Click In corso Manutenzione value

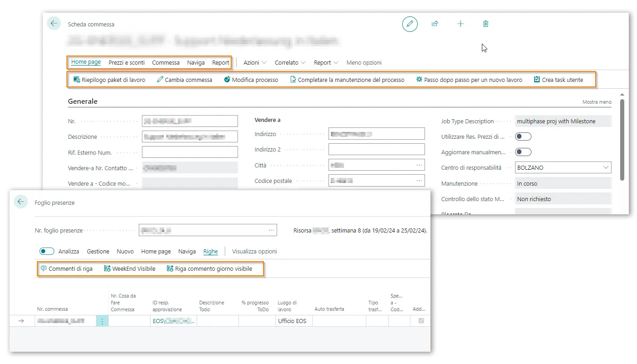pyautogui.click(x=563, y=183)
